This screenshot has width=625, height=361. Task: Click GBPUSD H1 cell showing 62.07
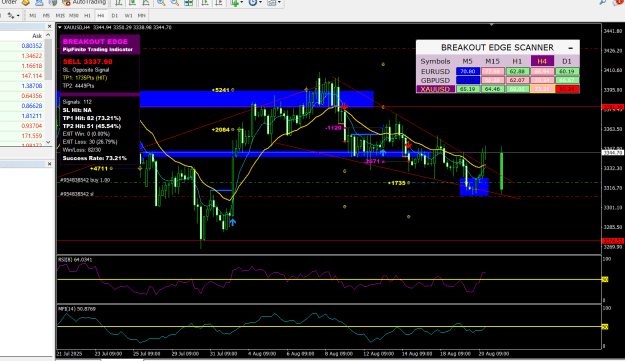tap(517, 80)
